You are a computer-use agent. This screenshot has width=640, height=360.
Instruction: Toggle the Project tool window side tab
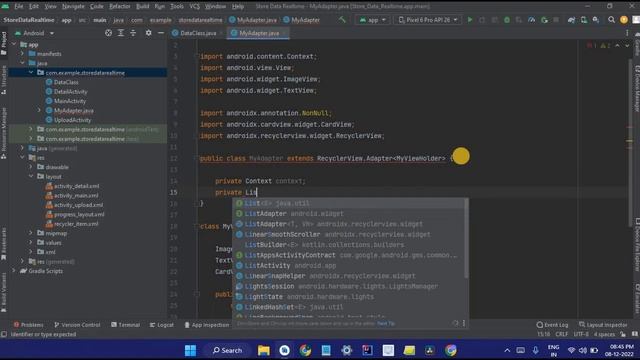click(x=4, y=43)
